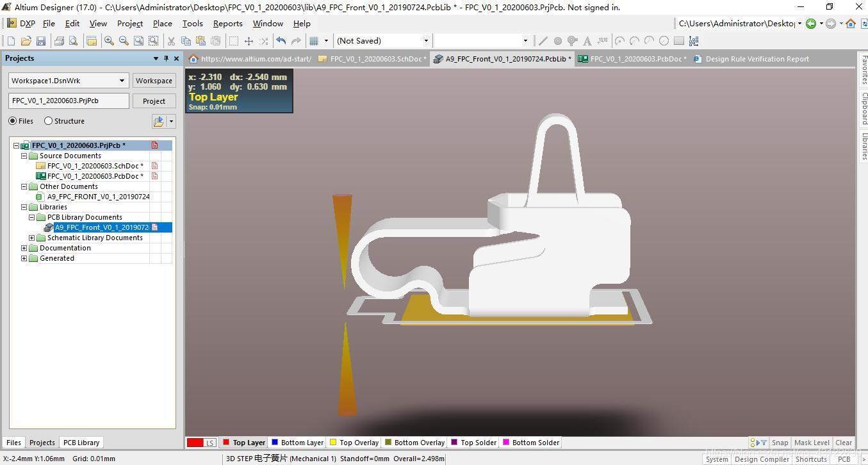
Task: Open the DXP menu
Action: pyautogui.click(x=21, y=24)
